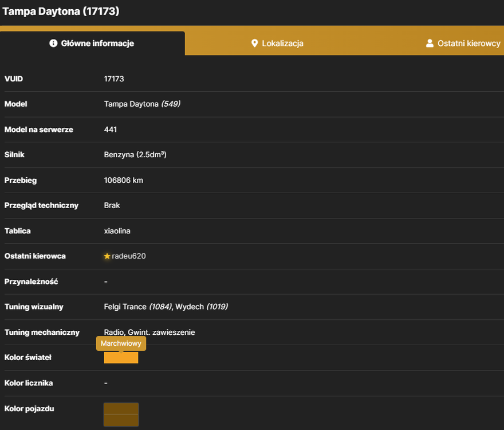Click the Ostatni kierowca row label

35,256
